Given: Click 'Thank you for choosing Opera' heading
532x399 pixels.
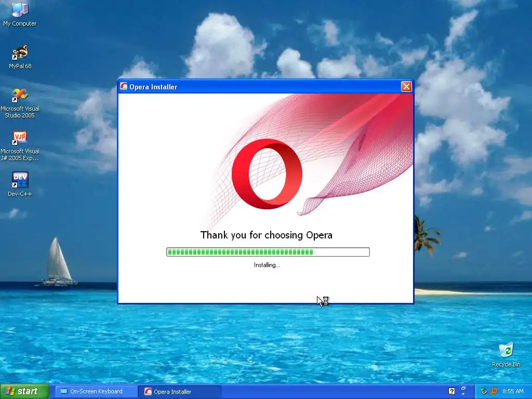Looking at the screenshot, I should [x=267, y=235].
